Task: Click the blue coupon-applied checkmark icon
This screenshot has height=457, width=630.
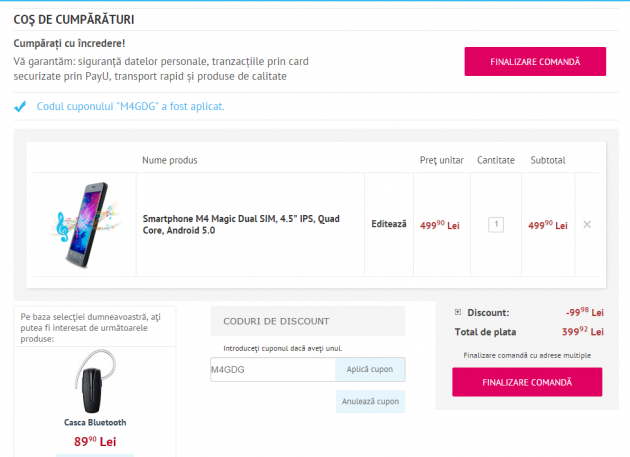Action: 21,106
